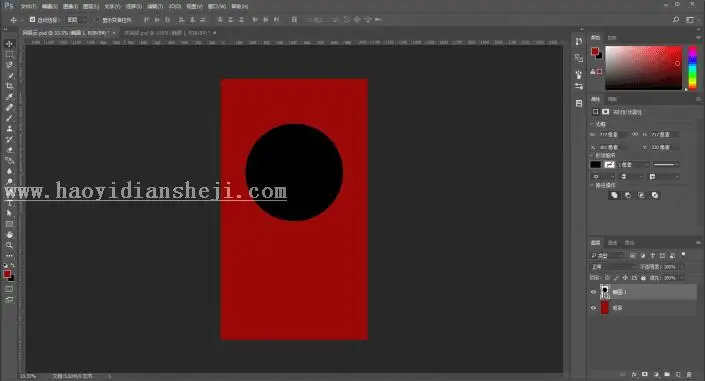
Task: Click the foreground color swatch in toolbox
Action: click(x=7, y=274)
